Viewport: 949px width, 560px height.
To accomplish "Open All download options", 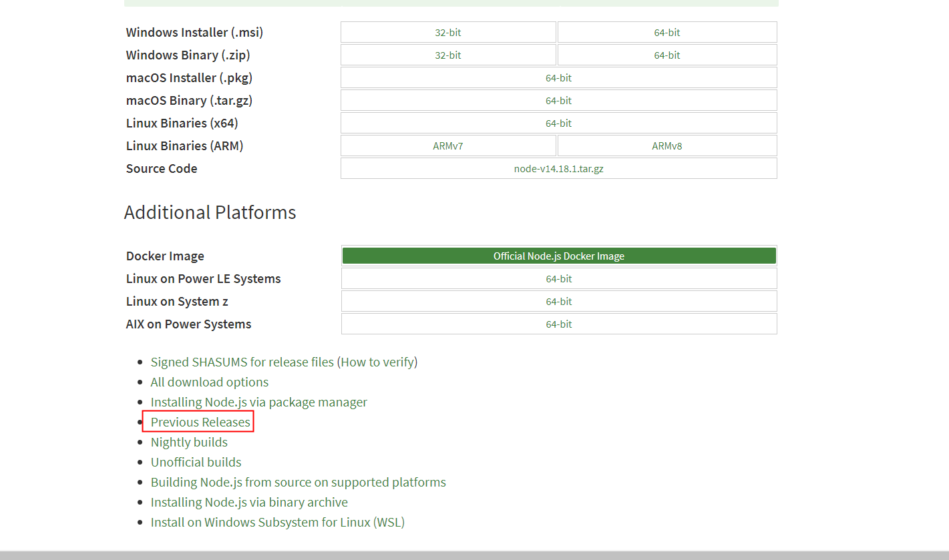I will pos(210,382).
